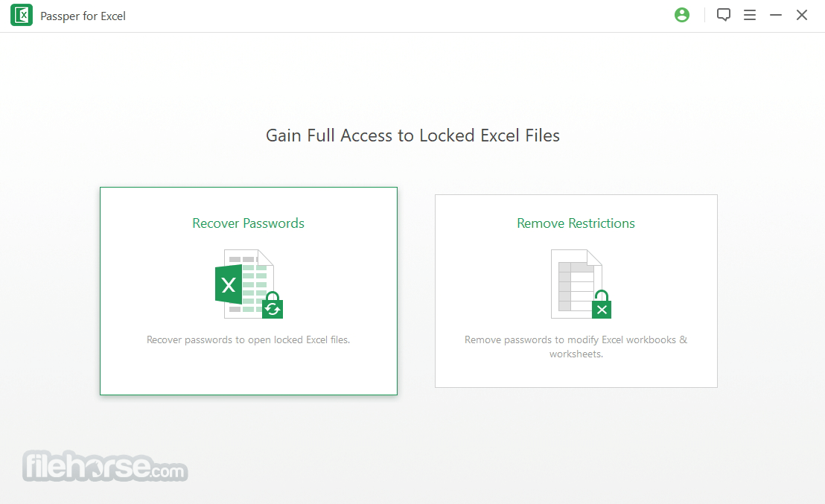Click the Passper for Excel logo icon

(22, 15)
